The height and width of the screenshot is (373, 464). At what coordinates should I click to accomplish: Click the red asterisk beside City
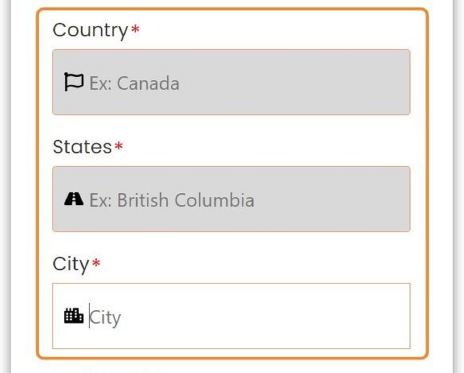pyautogui.click(x=96, y=263)
